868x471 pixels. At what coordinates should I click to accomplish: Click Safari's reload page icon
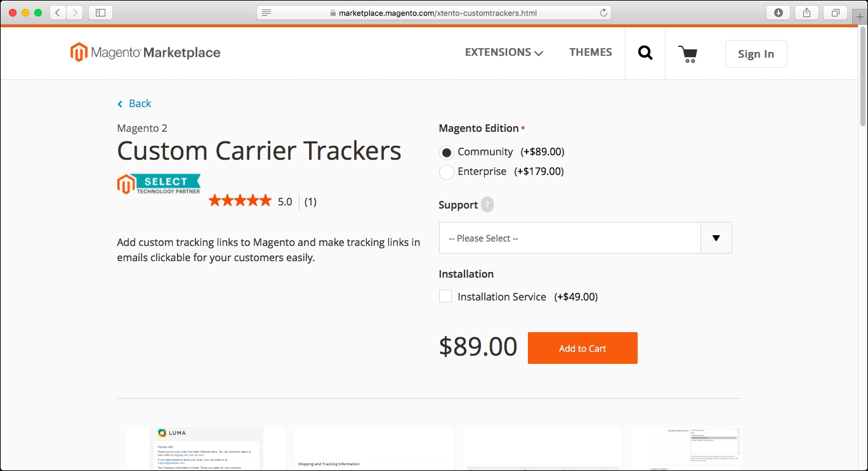pyautogui.click(x=603, y=13)
